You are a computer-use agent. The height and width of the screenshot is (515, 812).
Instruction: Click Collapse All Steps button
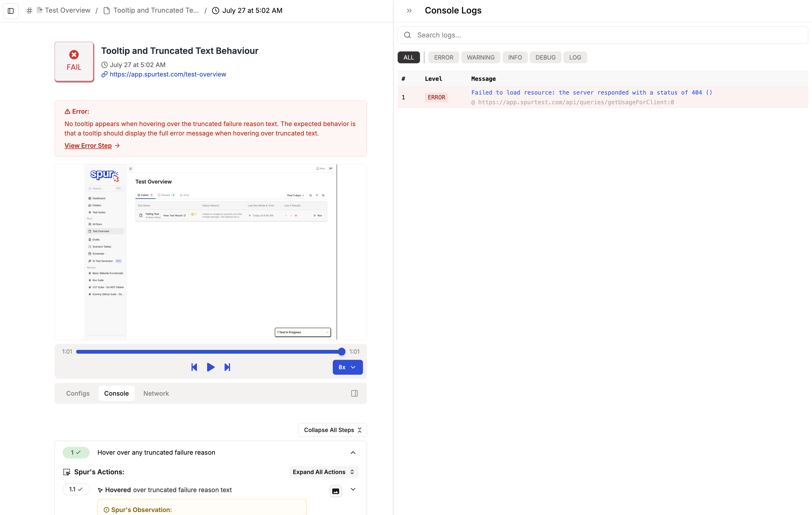(x=332, y=430)
